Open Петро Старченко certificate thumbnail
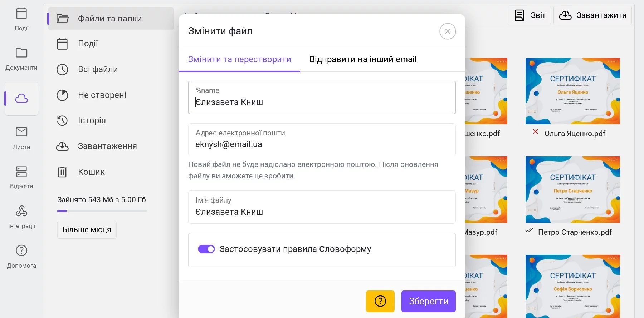Screen dimensions: 644x318 tap(572, 190)
